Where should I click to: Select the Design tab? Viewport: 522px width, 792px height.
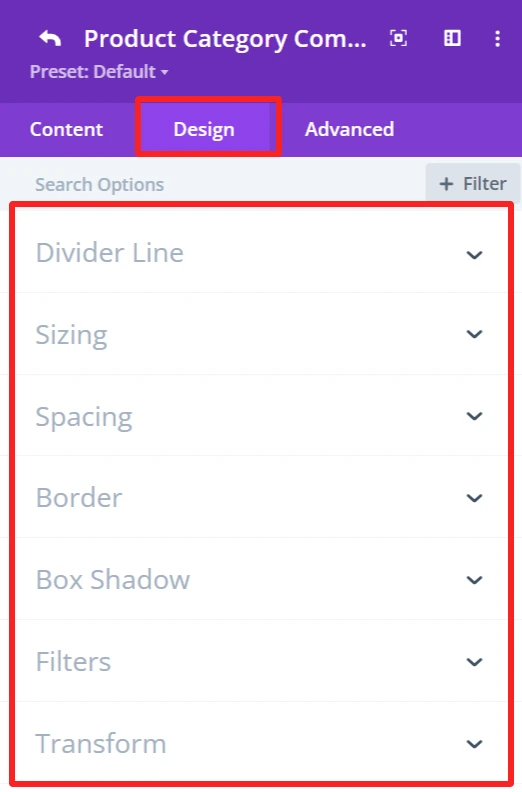pyautogui.click(x=204, y=129)
